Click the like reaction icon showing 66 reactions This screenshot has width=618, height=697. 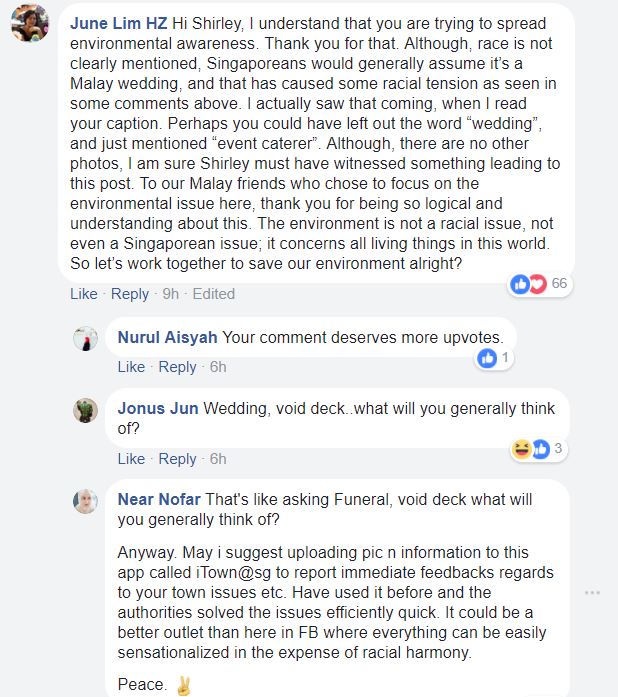click(520, 284)
